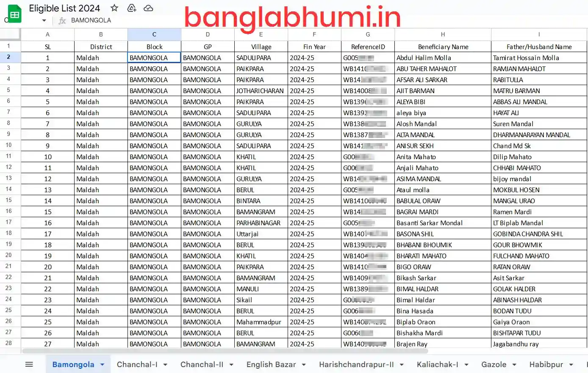Switch to the Chanchal-I sheet tab
The width and height of the screenshot is (588, 373).
point(137,365)
